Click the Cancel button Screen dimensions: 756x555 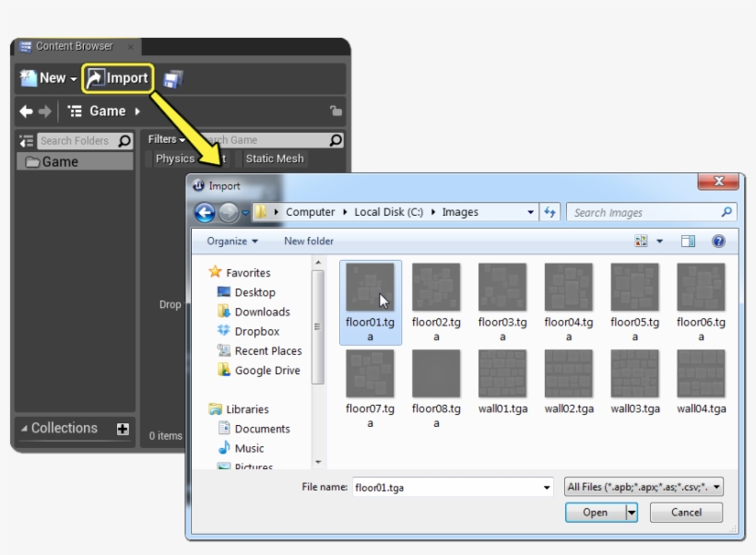tap(686, 512)
